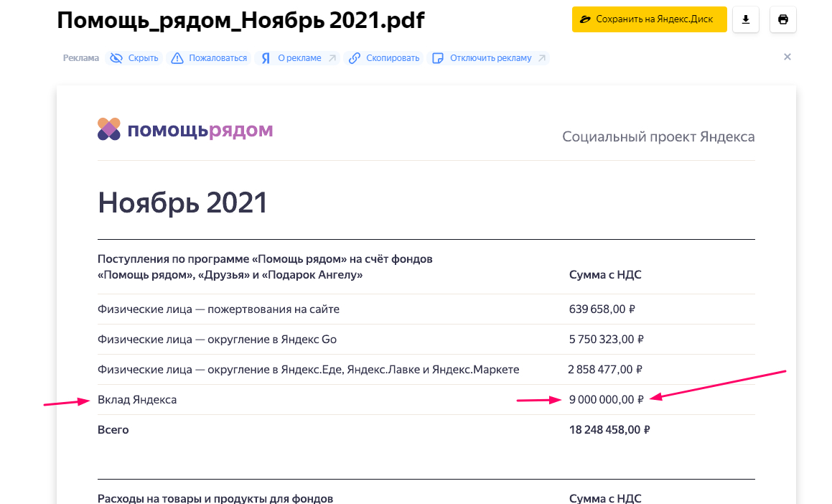Screen dimensions: 832x504
Task: Click the chain link icon for Скопировать
Action: click(x=354, y=58)
